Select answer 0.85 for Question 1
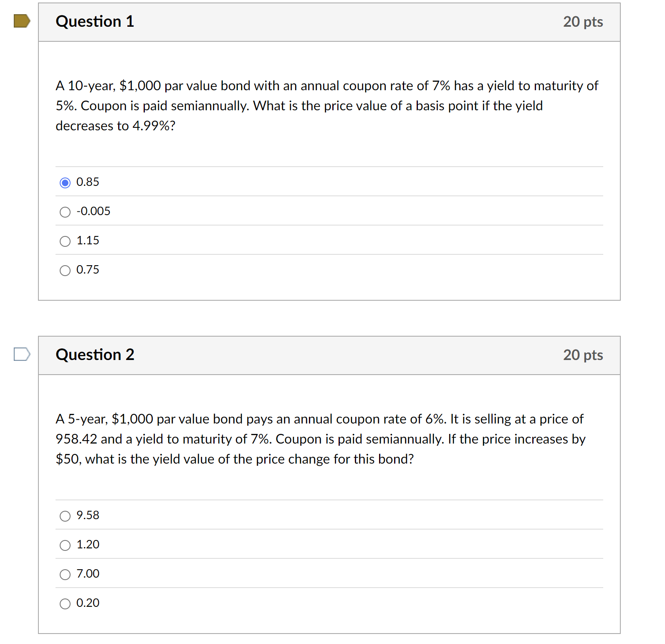Image resolution: width=665 pixels, height=644 pixels. pos(65,183)
